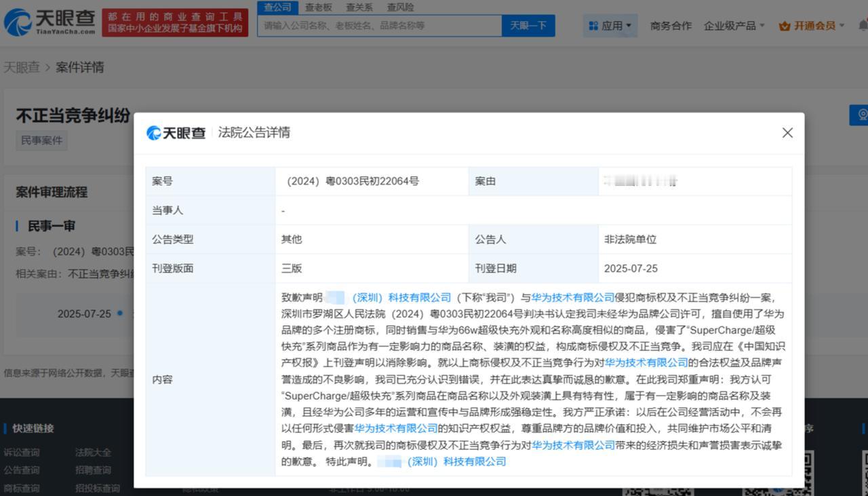Image resolution: width=868 pixels, height=496 pixels.
Task: Open 华为技术有限公司 link before 侵犯商标权
Action: point(573,297)
